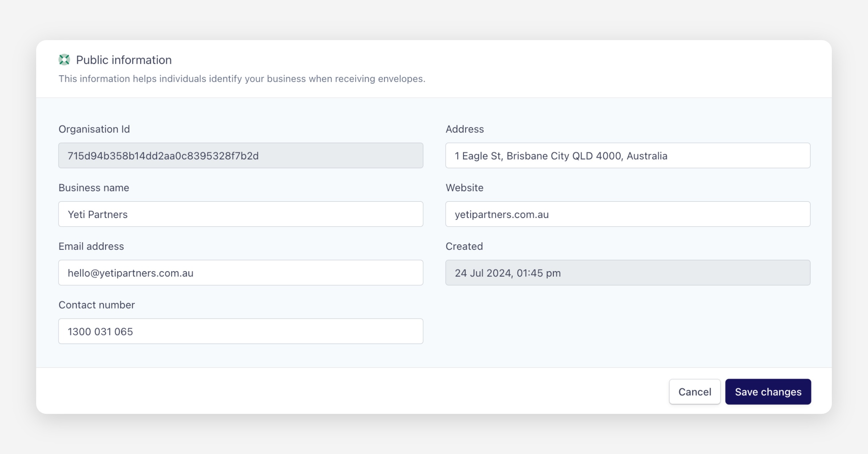Click the disabled Created date field
This screenshot has height=454, width=868.
click(x=627, y=273)
